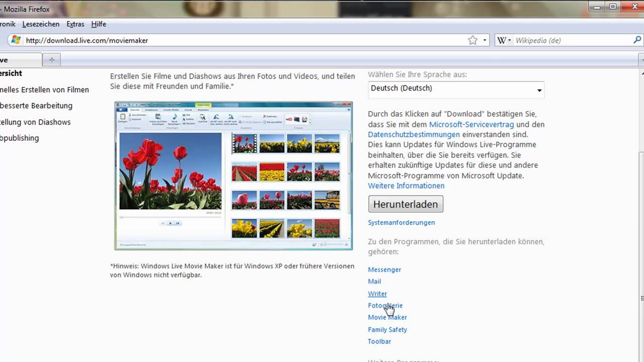Click the address bar URL

pos(87,40)
